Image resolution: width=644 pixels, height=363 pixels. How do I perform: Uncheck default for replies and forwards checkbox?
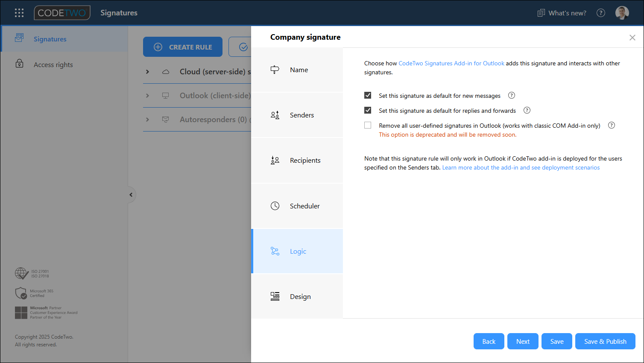(368, 110)
